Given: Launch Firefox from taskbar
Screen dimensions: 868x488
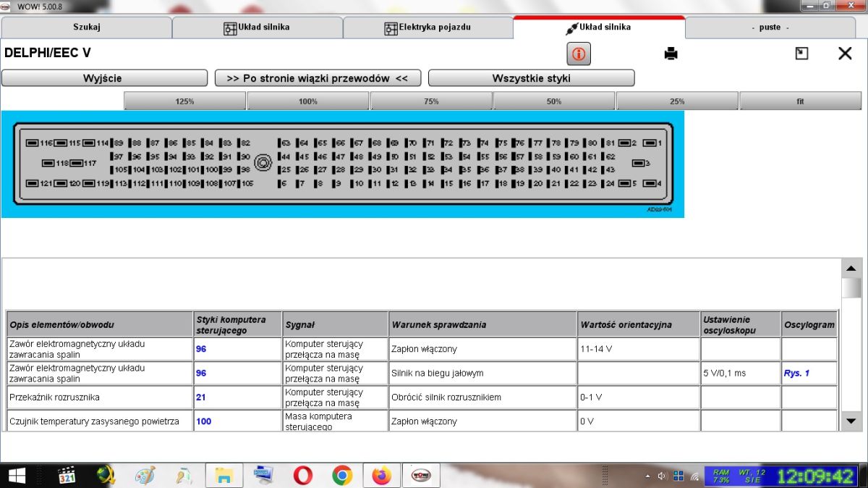Looking at the screenshot, I should (x=381, y=476).
